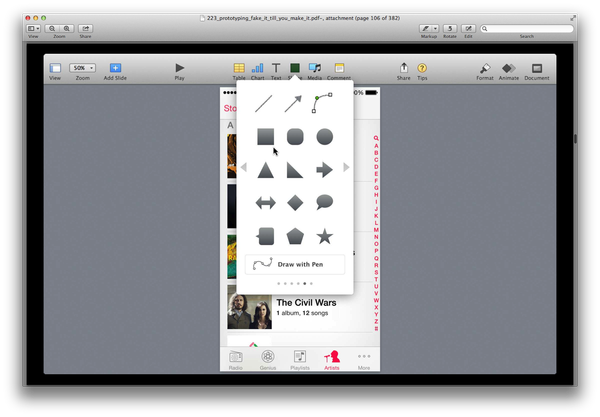Insert the circle shape
The image size is (600, 417).
coord(324,137)
